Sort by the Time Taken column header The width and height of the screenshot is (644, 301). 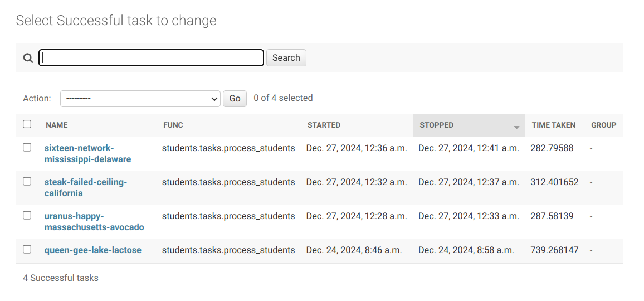554,125
